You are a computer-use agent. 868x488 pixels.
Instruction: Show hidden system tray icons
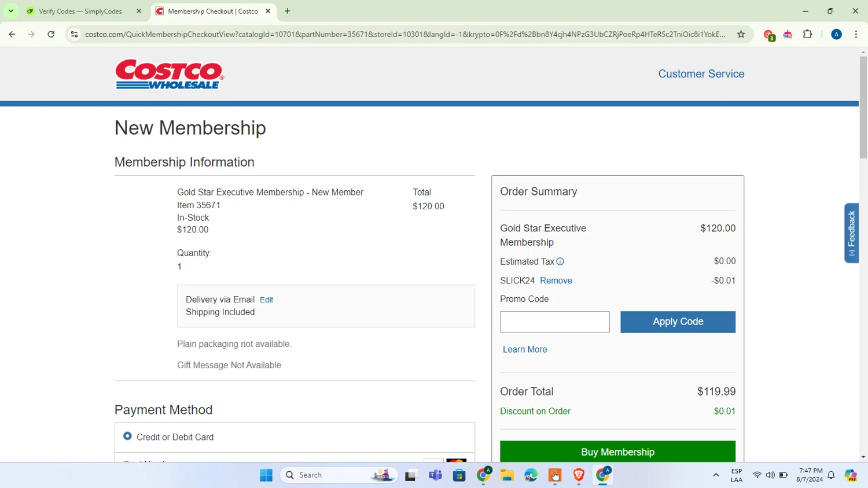click(716, 475)
